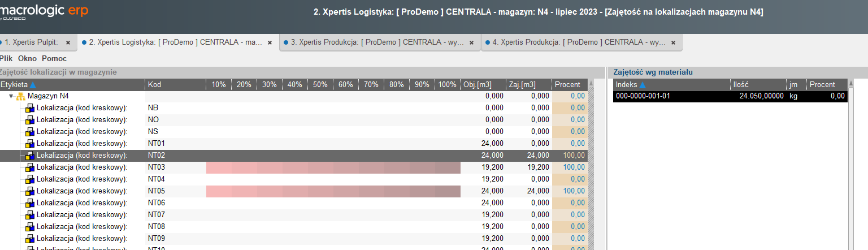Screen dimensions: 868x250
Task: Click the location icon for row NT07
Action: tap(30, 215)
